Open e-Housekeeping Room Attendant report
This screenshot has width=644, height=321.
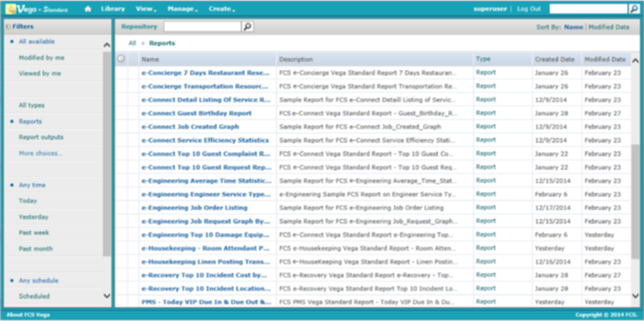tap(205, 249)
